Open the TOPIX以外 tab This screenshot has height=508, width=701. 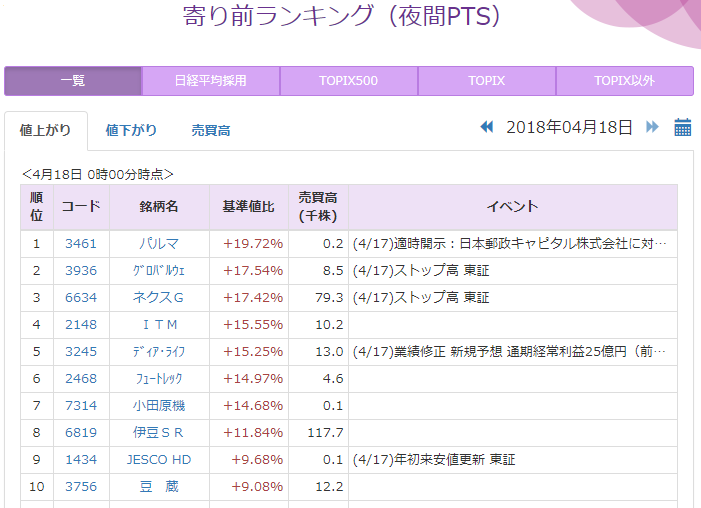pyautogui.click(x=625, y=81)
